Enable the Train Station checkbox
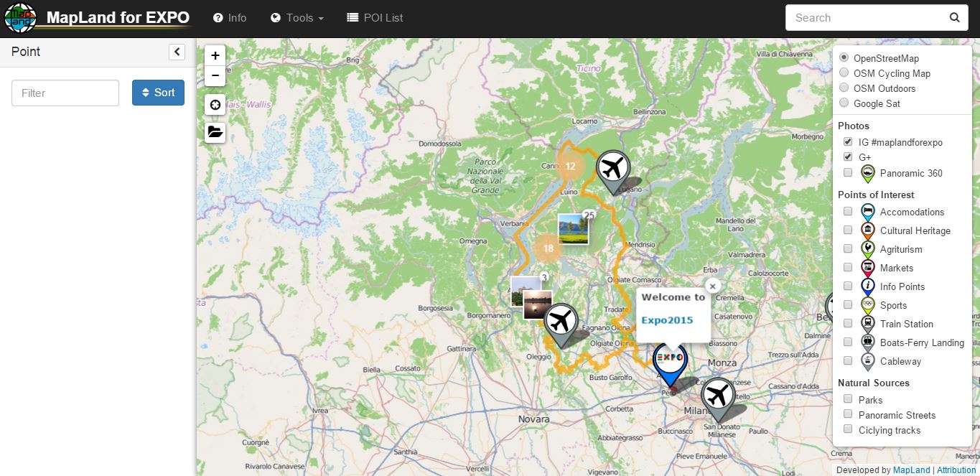The width and height of the screenshot is (980, 476). coord(848,323)
